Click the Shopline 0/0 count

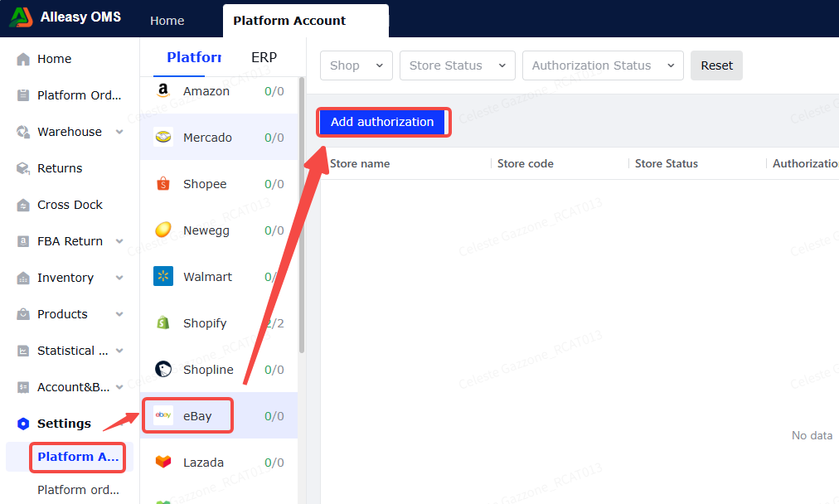click(274, 370)
